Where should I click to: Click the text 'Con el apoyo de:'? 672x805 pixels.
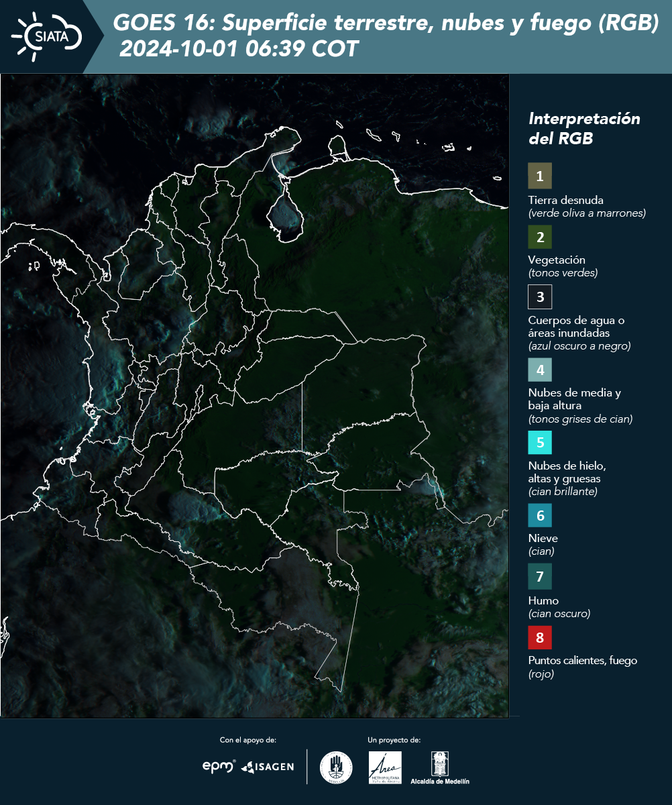click(248, 740)
